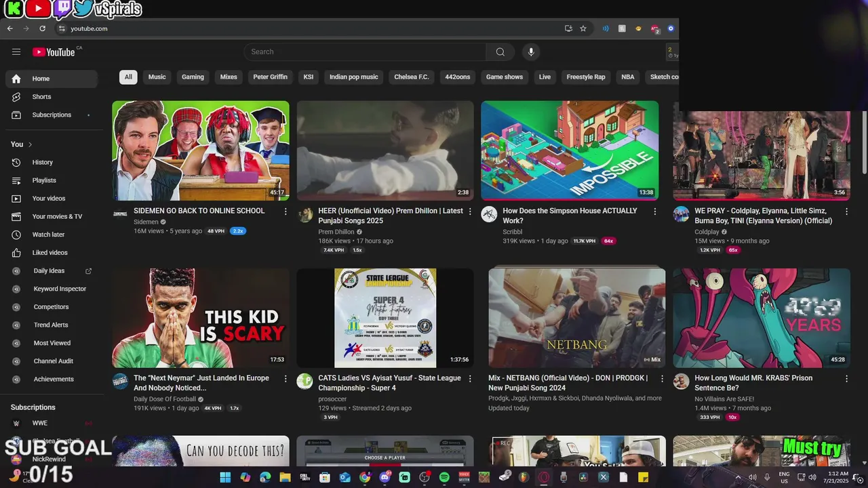The image size is (868, 488).
Task: Open options for the WE PRAY Coldplay video
Action: [x=846, y=211]
